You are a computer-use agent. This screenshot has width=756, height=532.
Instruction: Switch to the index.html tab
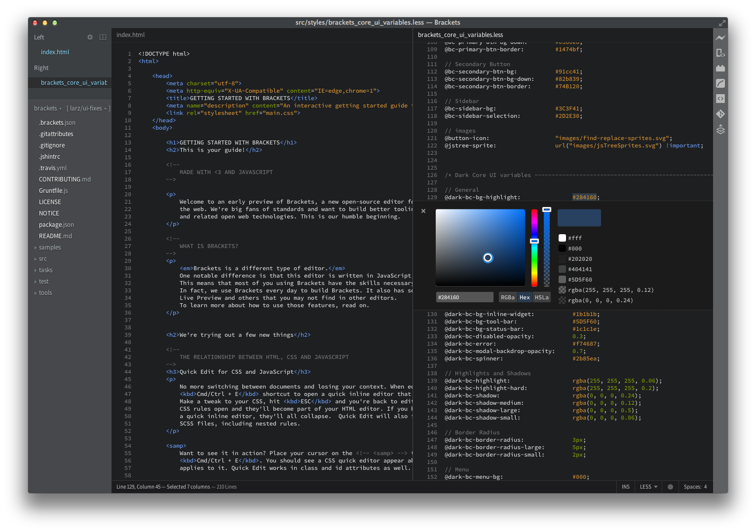tap(130, 35)
